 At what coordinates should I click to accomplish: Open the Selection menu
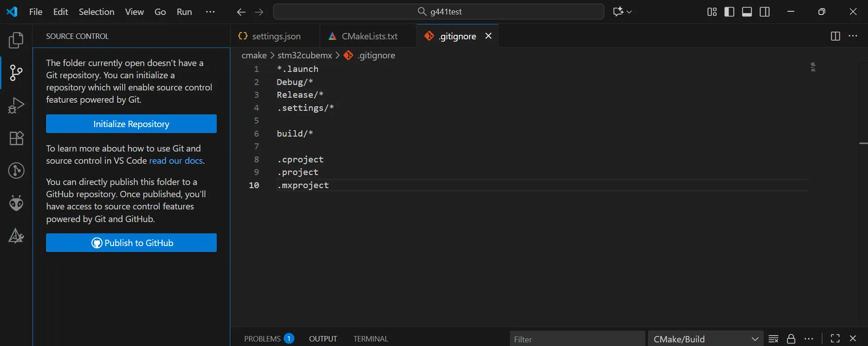[x=96, y=12]
